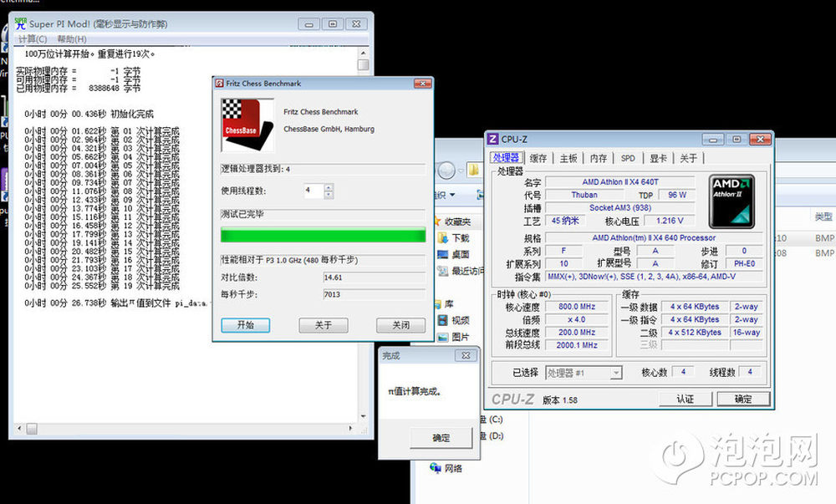
Task: Switch to the 处理器 tab in CPU-Z
Action: [506, 158]
